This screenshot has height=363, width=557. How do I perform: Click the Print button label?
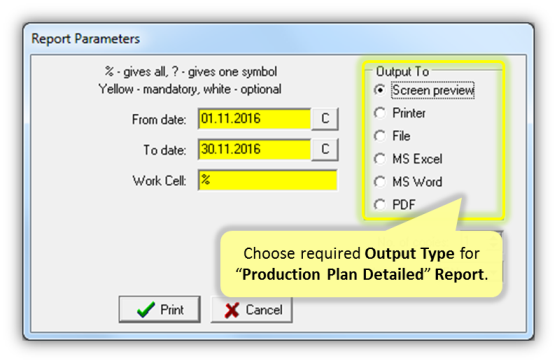[172, 310]
